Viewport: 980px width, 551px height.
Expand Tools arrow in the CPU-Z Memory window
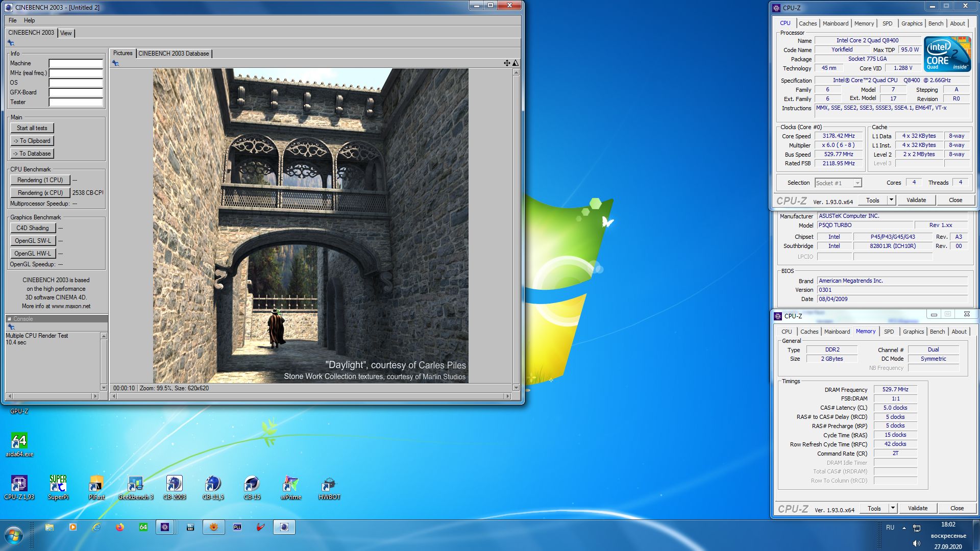[893, 508]
